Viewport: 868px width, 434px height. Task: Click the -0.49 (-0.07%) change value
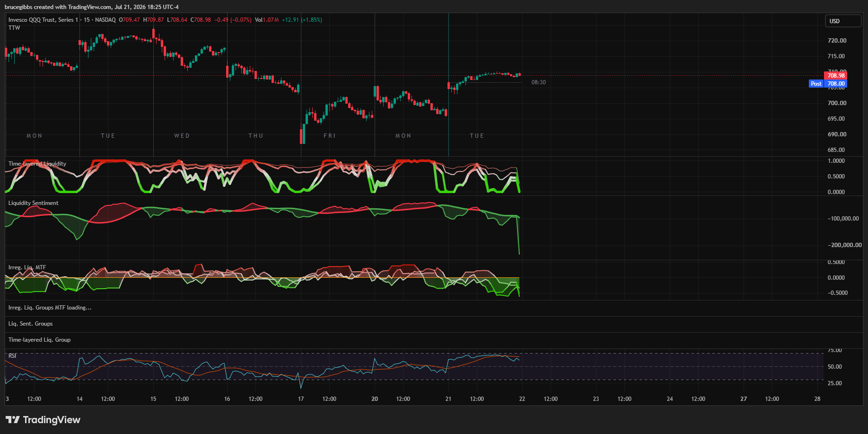[x=233, y=20]
